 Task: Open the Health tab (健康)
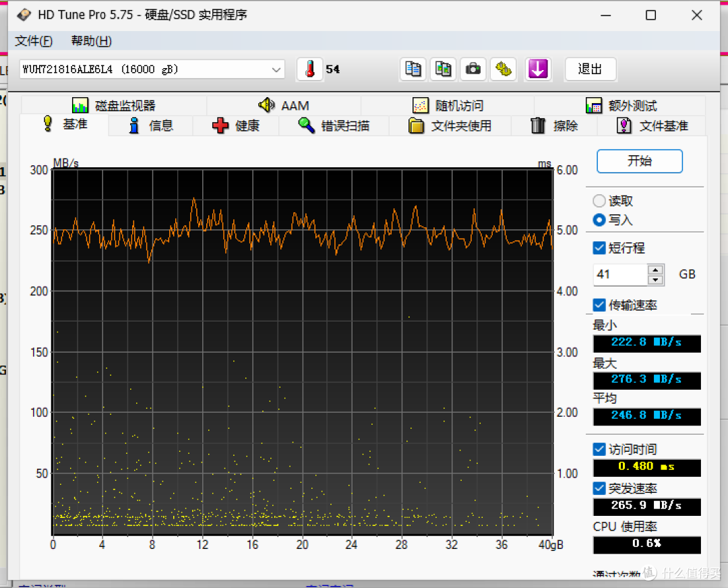(x=236, y=125)
